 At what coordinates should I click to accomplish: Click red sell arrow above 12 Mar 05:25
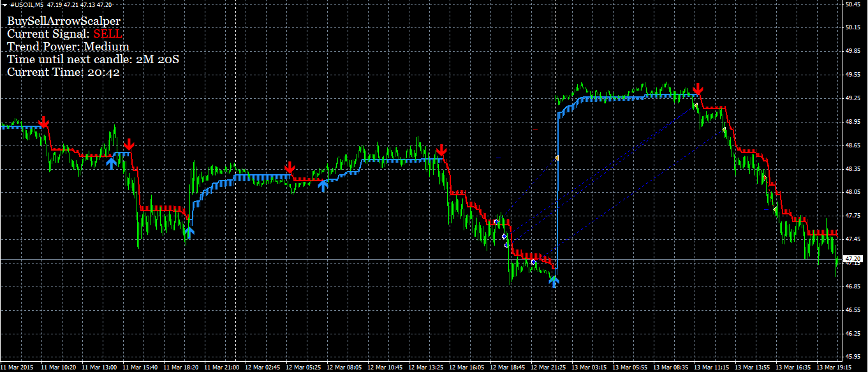pyautogui.click(x=290, y=168)
